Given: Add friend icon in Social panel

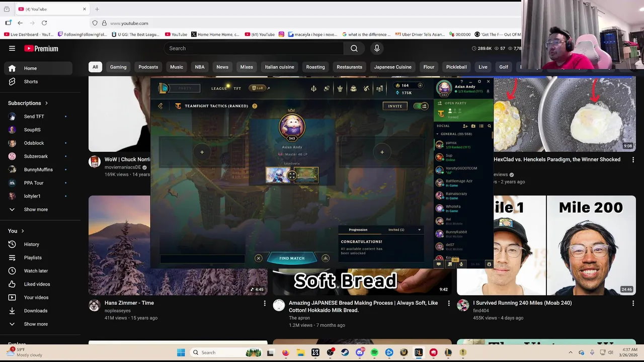Looking at the screenshot, I should click(x=465, y=126).
